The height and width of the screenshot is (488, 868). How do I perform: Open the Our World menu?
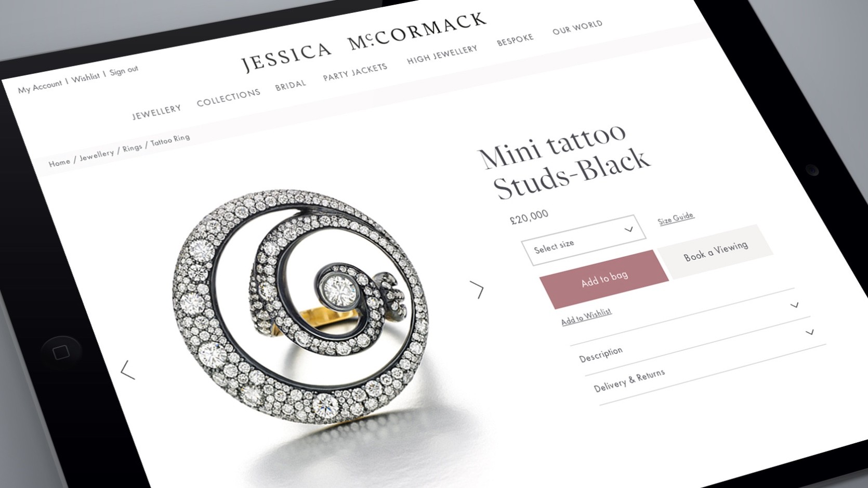pos(577,27)
